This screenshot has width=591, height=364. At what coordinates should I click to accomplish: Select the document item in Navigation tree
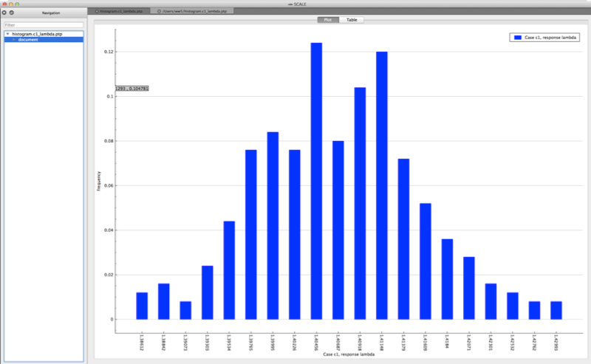(28, 40)
